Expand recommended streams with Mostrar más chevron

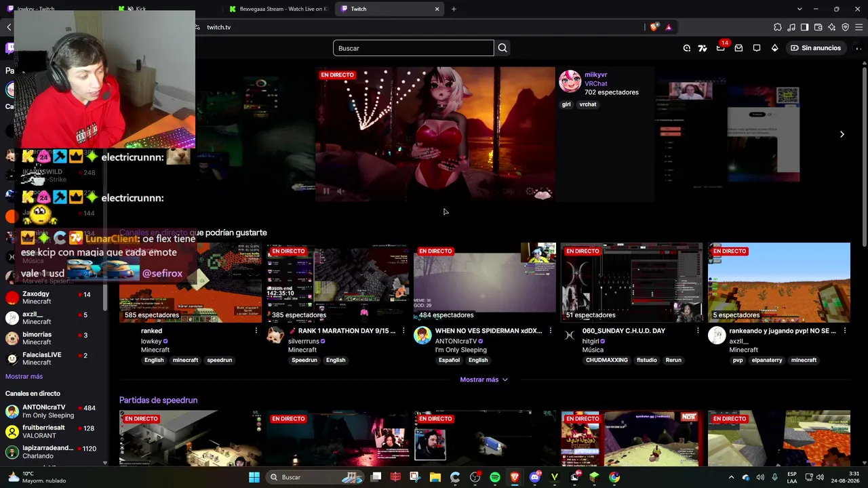pyautogui.click(x=484, y=380)
